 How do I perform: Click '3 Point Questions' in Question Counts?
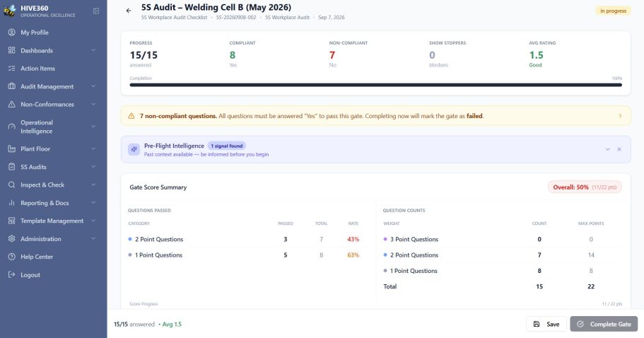click(414, 240)
